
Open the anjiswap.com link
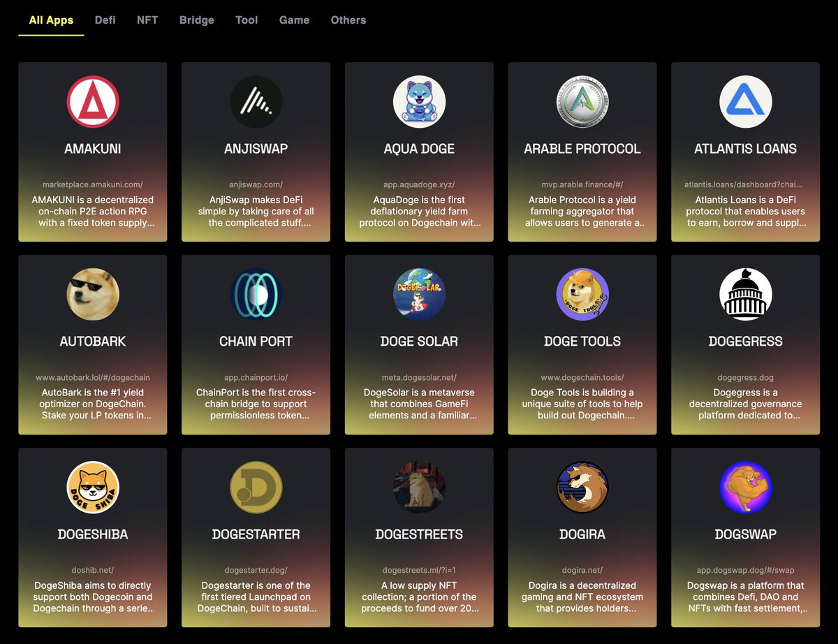[256, 185]
